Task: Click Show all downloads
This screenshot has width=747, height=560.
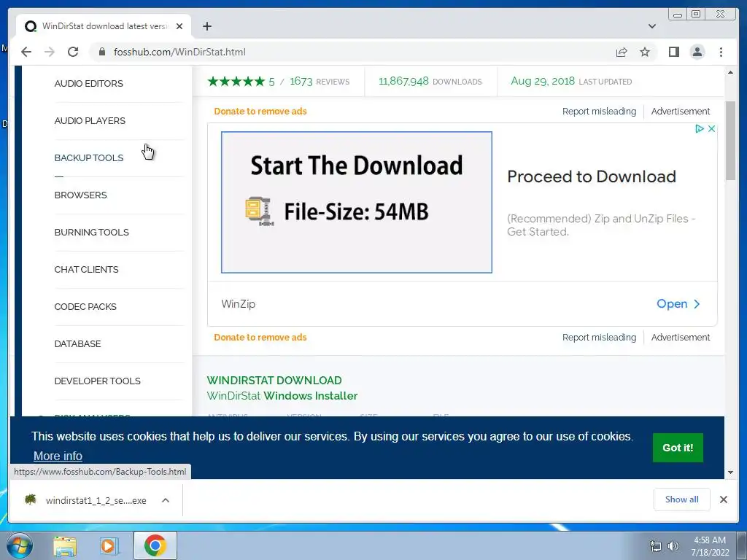Action: (x=682, y=499)
